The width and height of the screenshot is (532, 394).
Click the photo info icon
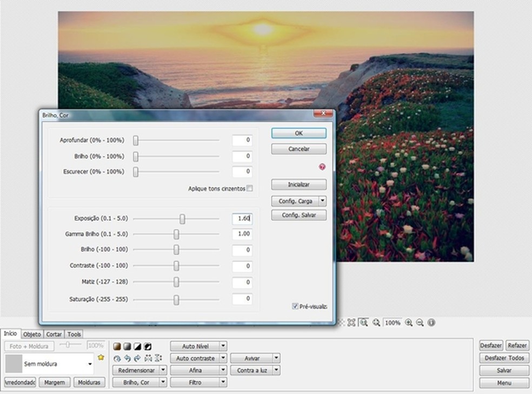click(x=431, y=323)
